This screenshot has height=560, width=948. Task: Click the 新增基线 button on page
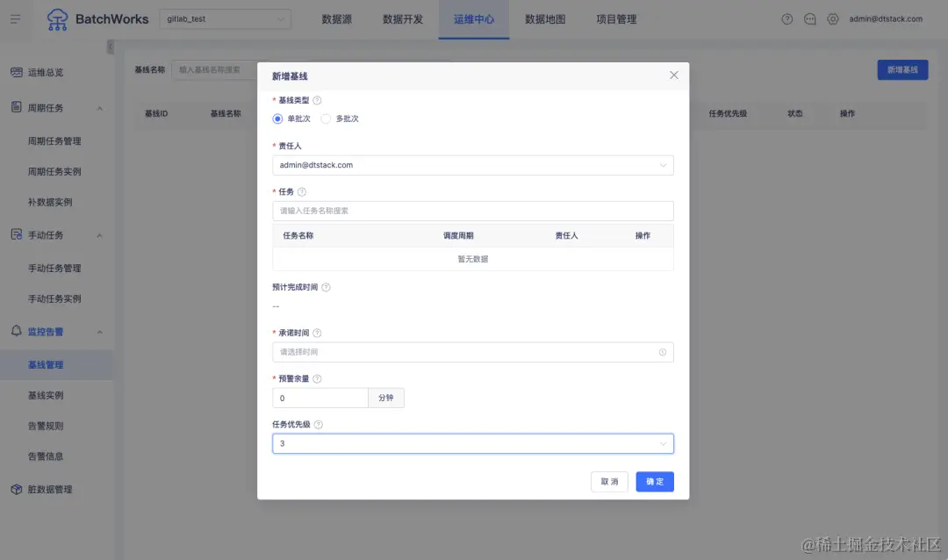point(902,70)
